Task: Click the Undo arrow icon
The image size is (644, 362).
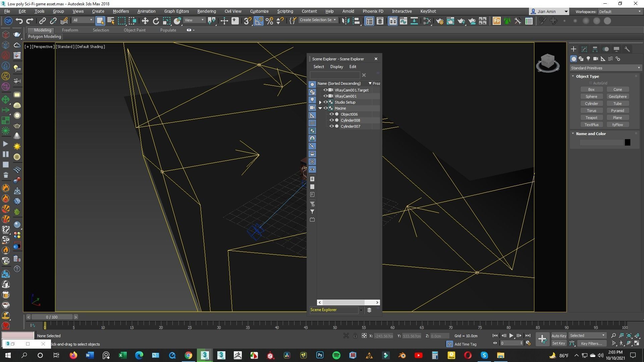Action: pos(19,21)
